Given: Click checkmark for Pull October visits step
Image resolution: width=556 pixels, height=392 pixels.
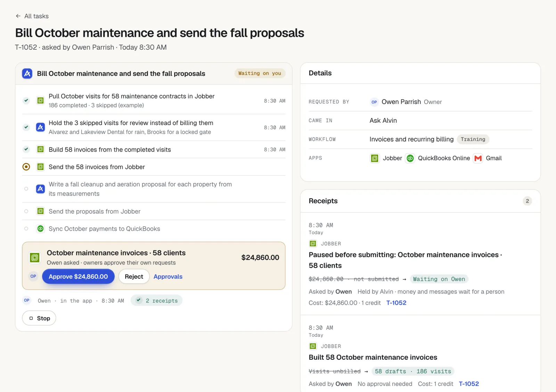Looking at the screenshot, I should point(26,100).
